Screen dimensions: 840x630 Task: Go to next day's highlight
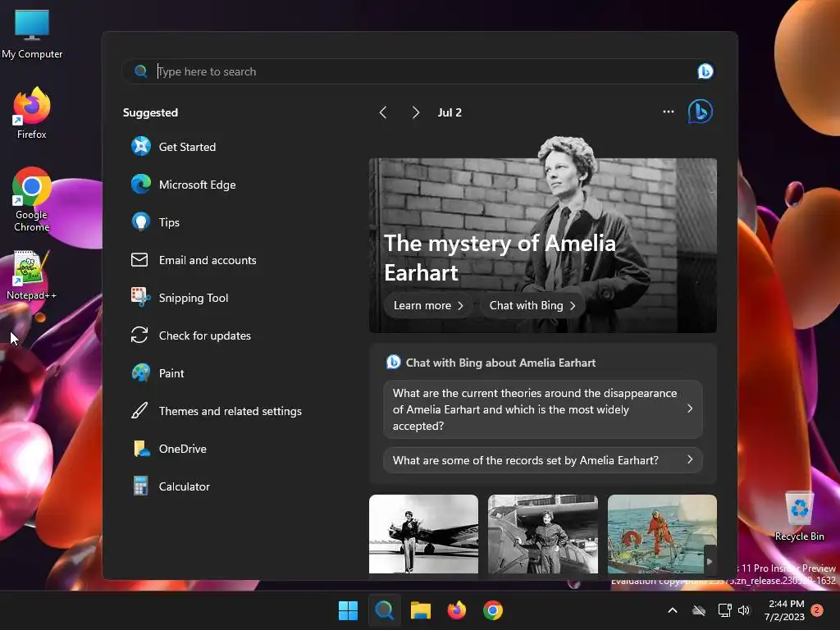415,112
